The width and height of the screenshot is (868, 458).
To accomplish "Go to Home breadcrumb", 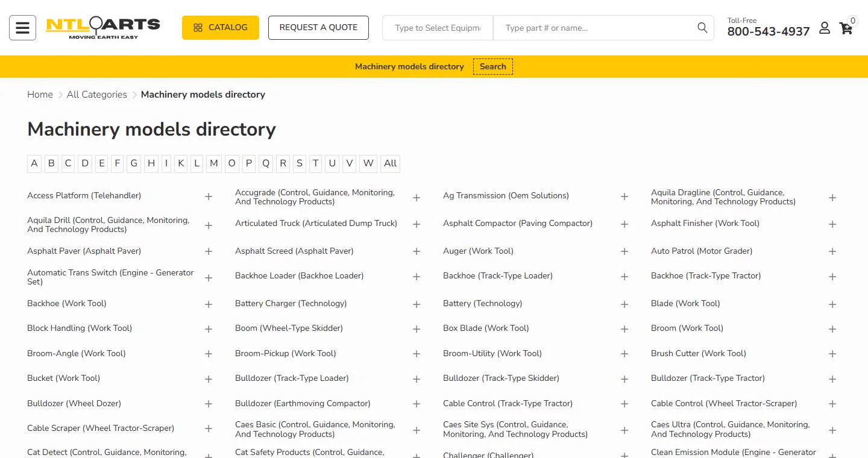I will (40, 95).
